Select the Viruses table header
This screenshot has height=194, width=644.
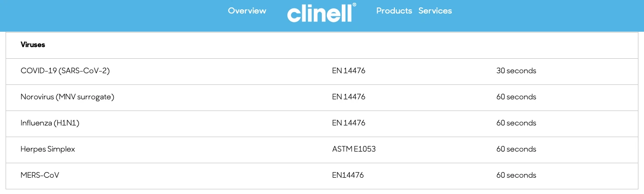pyautogui.click(x=33, y=45)
